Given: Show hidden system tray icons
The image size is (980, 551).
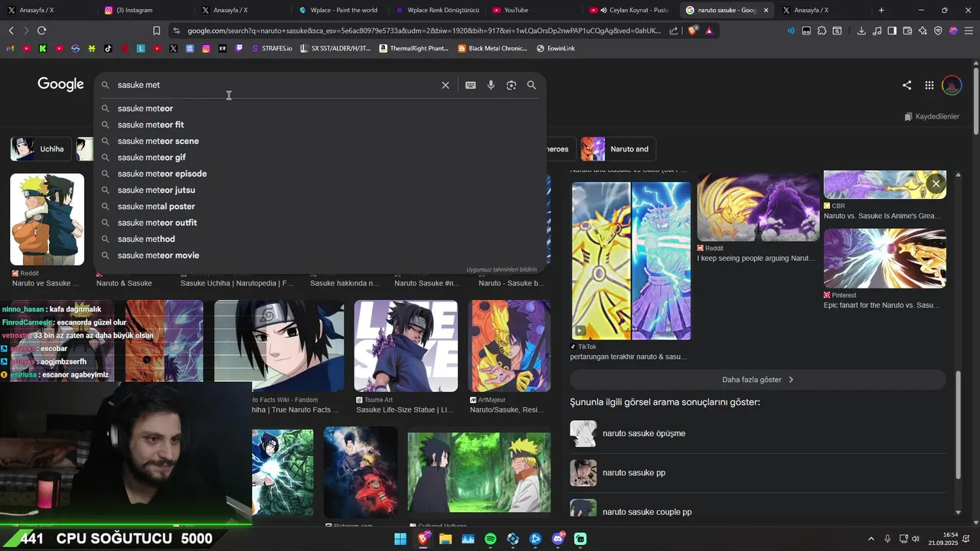Looking at the screenshot, I should (871, 539).
